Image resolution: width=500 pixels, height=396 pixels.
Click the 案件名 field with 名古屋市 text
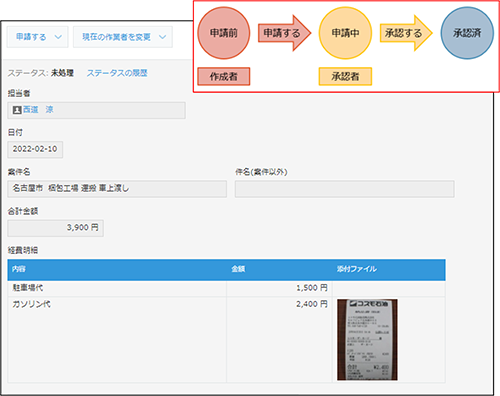coord(117,189)
